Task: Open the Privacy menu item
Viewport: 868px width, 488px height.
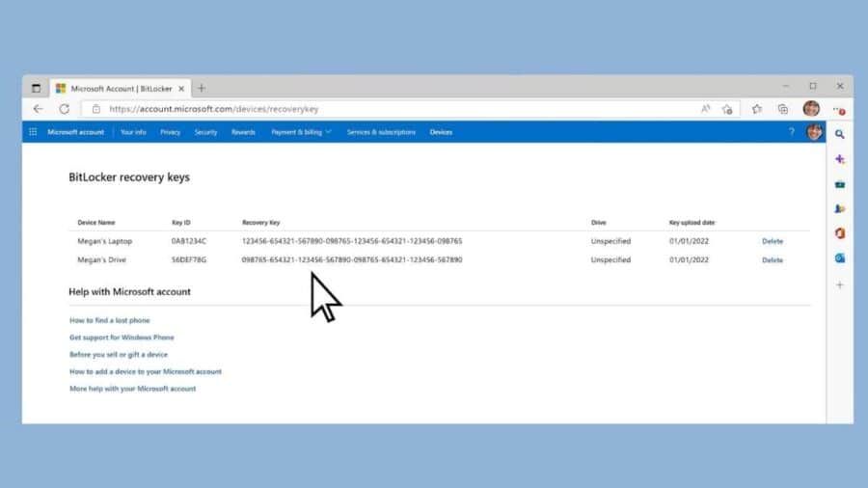Action: (x=171, y=132)
